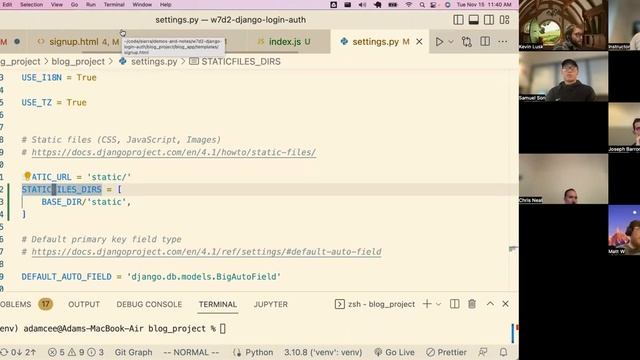640x360 pixels.
Task: Open the Selection menu
Action: tap(31, 4)
